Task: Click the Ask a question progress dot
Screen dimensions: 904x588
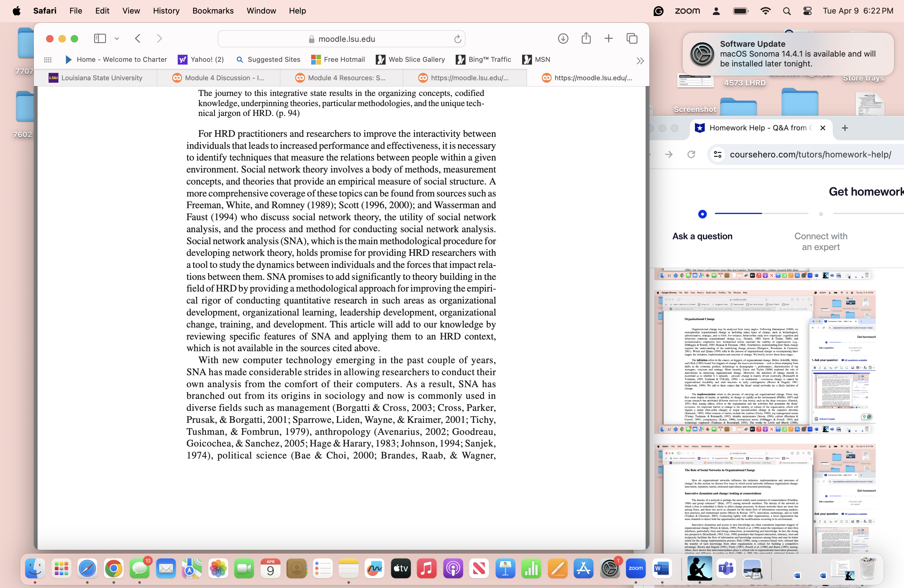Action: tap(702, 214)
